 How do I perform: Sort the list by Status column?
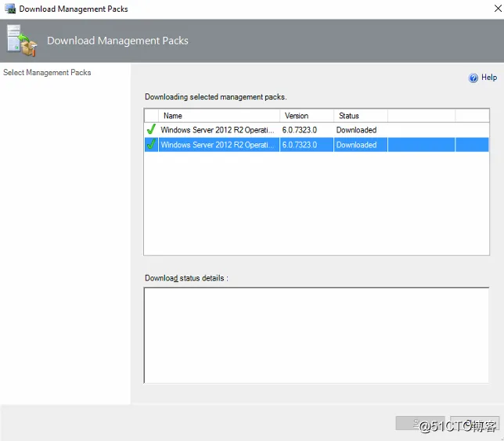361,116
